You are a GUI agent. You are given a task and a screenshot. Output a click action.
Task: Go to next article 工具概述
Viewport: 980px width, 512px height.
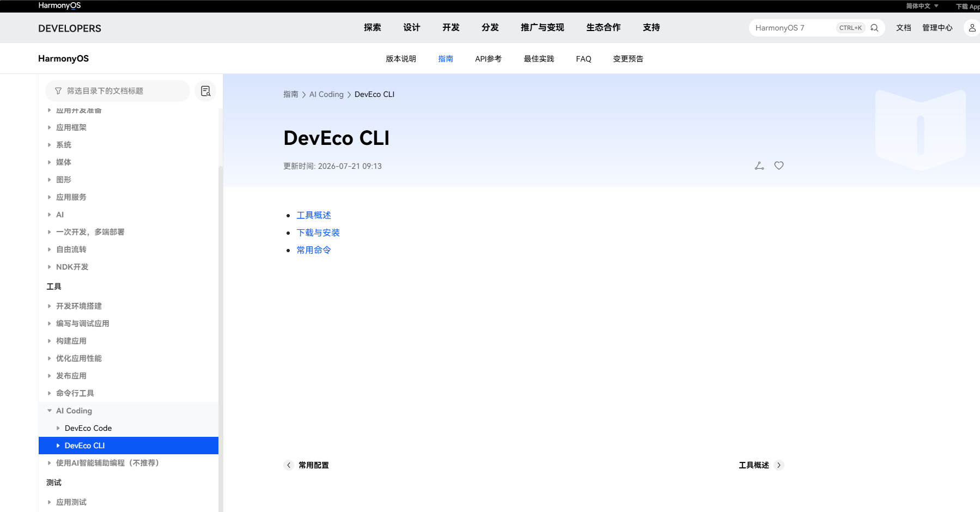(754, 465)
